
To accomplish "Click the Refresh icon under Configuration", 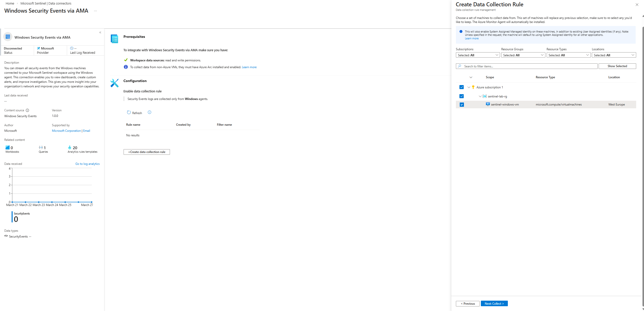I will tap(129, 113).
